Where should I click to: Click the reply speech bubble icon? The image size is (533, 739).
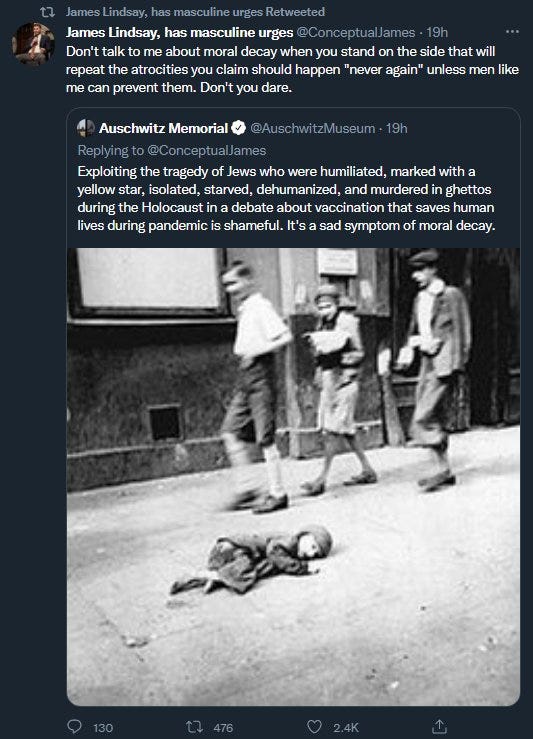[x=74, y=726]
